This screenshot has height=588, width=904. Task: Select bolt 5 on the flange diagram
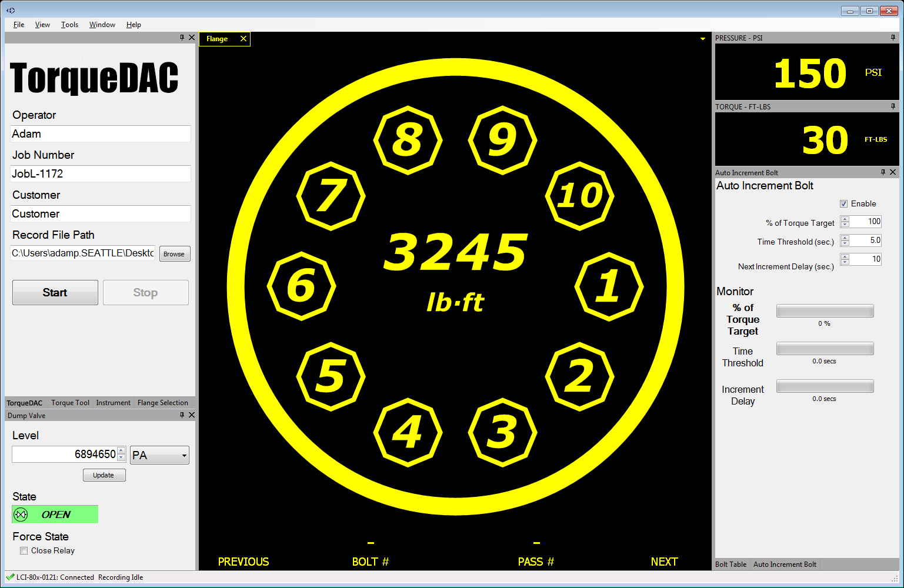[331, 376]
